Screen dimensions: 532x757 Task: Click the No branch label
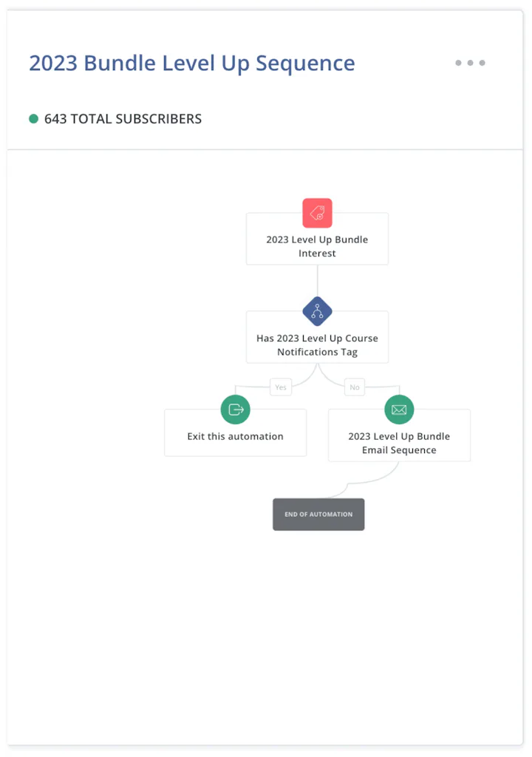pyautogui.click(x=355, y=387)
